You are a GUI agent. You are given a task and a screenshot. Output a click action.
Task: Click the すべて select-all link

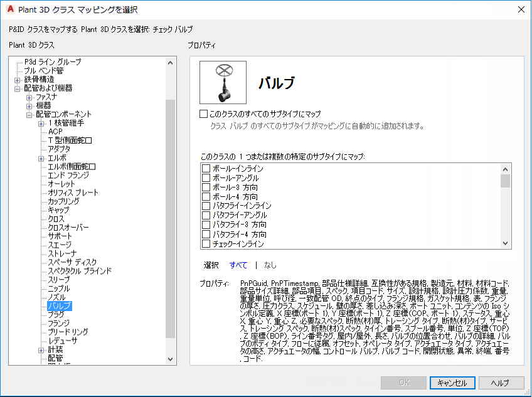pos(238,265)
